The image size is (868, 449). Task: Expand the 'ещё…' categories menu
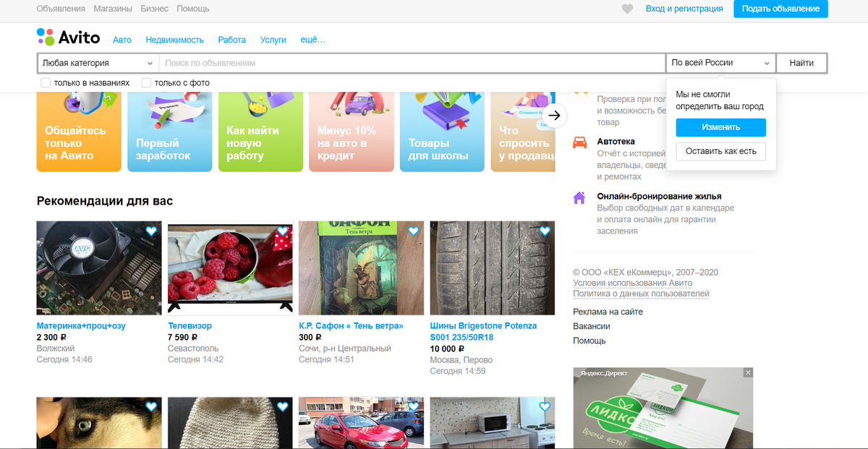[312, 40]
